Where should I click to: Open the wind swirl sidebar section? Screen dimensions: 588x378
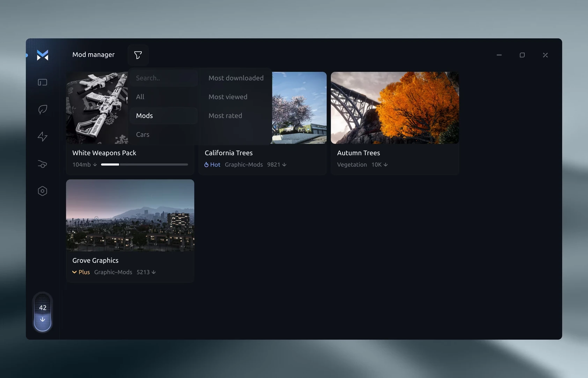pos(43,164)
